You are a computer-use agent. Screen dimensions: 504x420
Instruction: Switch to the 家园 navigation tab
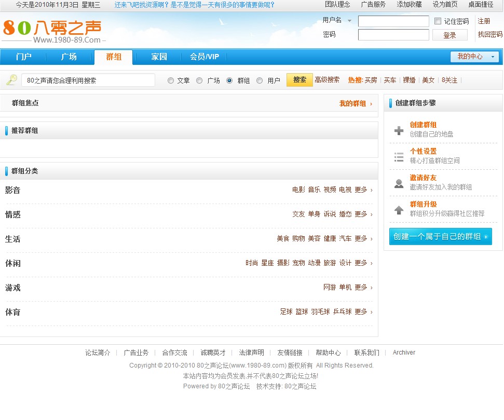pyautogui.click(x=159, y=57)
